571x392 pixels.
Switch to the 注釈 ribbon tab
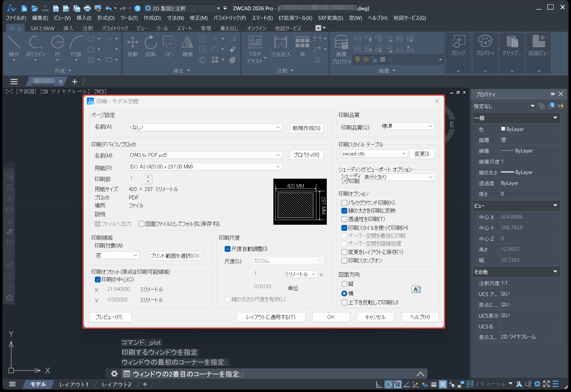[88, 28]
